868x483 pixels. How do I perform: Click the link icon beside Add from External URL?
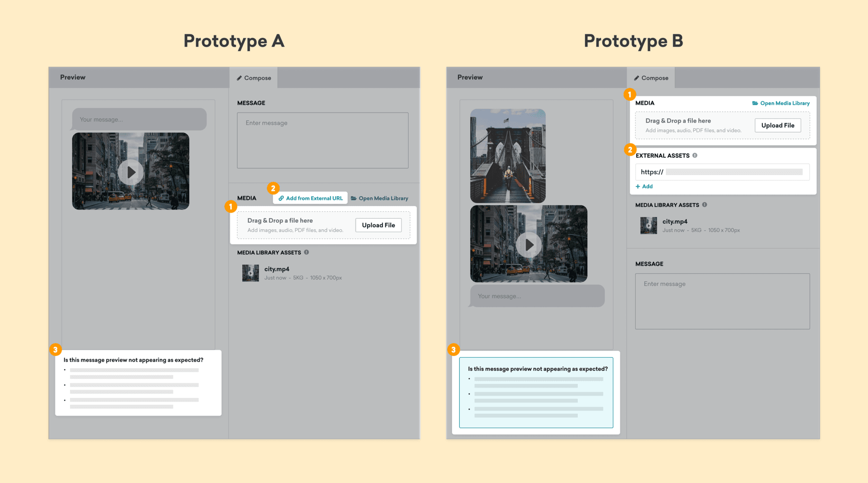tap(281, 198)
